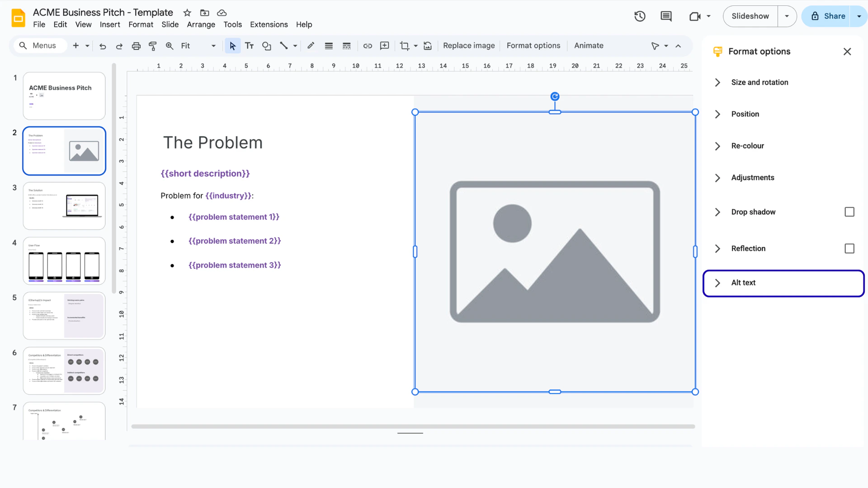Image resolution: width=868 pixels, height=488 pixels.
Task: Select the Text box tool
Action: [249, 46]
